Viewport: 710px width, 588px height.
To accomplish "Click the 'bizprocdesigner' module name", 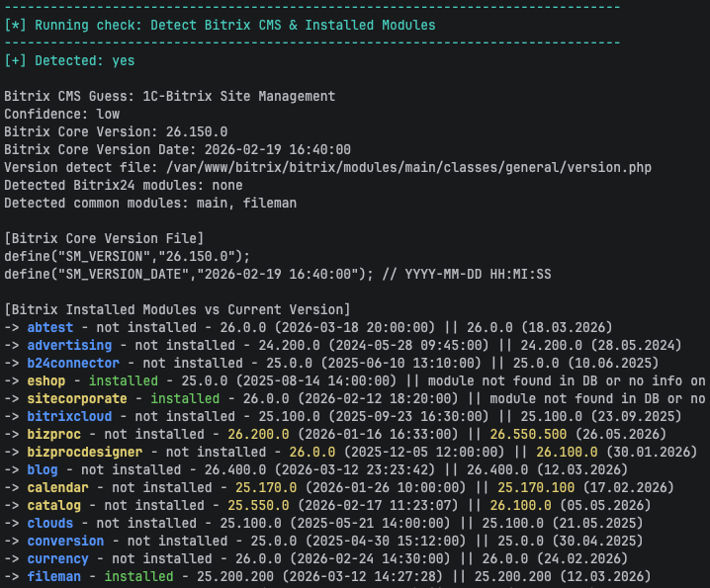I will click(85, 452).
